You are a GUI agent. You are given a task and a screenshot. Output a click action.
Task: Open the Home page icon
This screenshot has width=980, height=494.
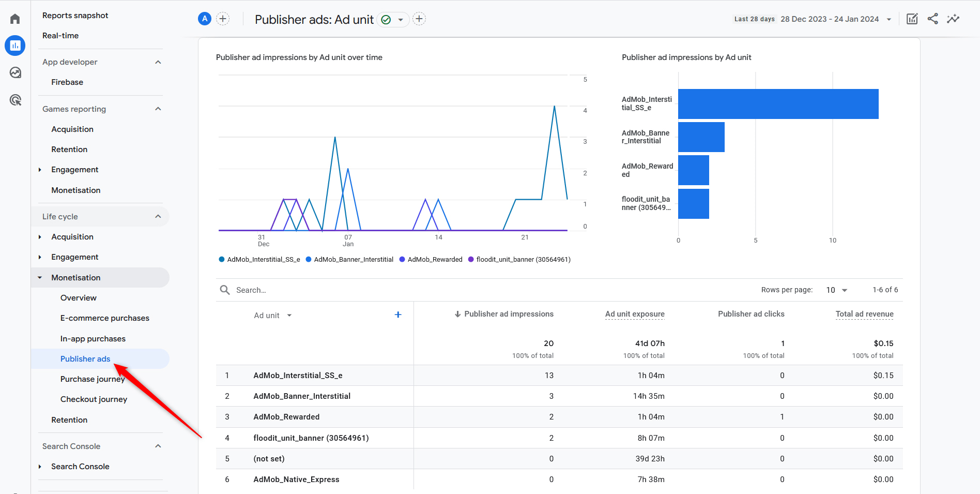click(14, 18)
